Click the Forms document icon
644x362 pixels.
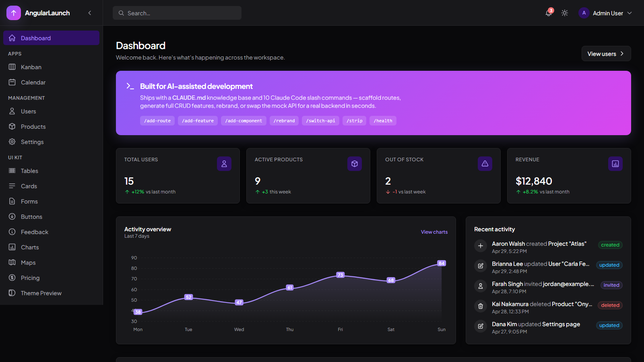[x=12, y=201]
